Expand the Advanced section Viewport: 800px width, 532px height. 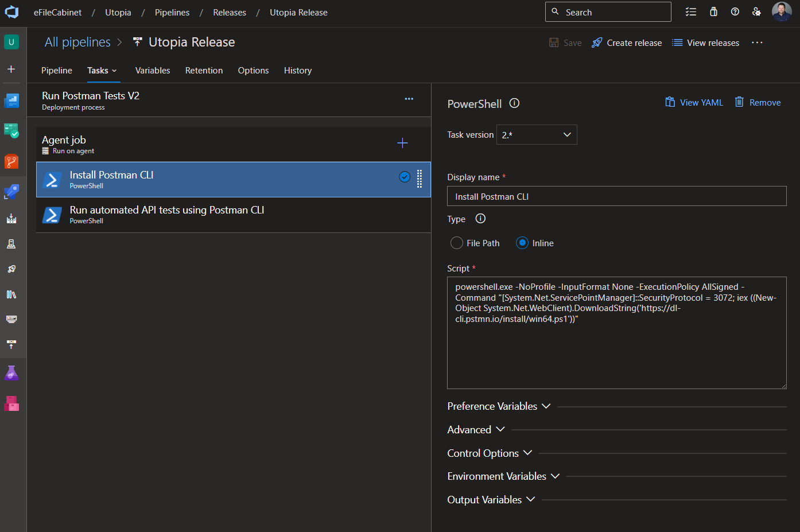[x=476, y=430]
